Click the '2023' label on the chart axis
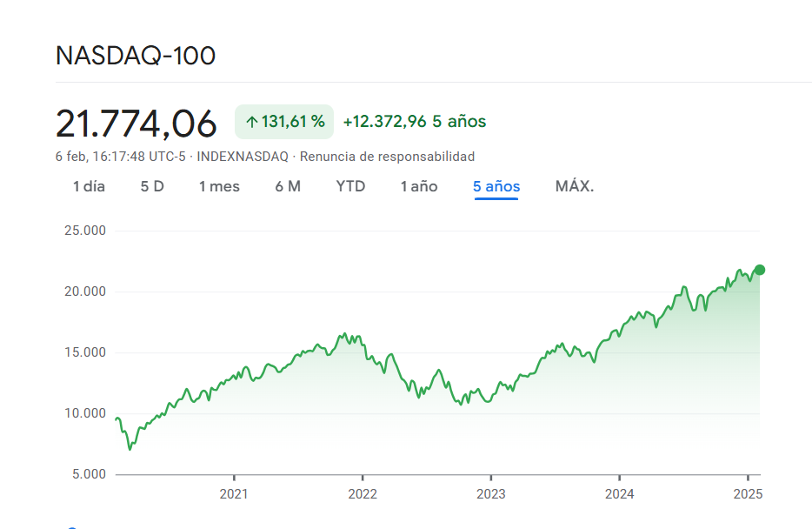Viewport: 812px width, 529px height. coord(491,493)
